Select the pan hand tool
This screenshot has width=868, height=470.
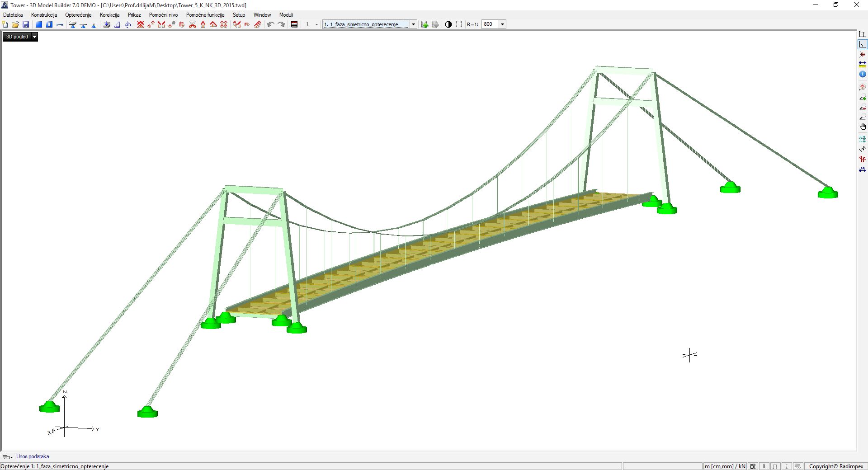pos(863,127)
